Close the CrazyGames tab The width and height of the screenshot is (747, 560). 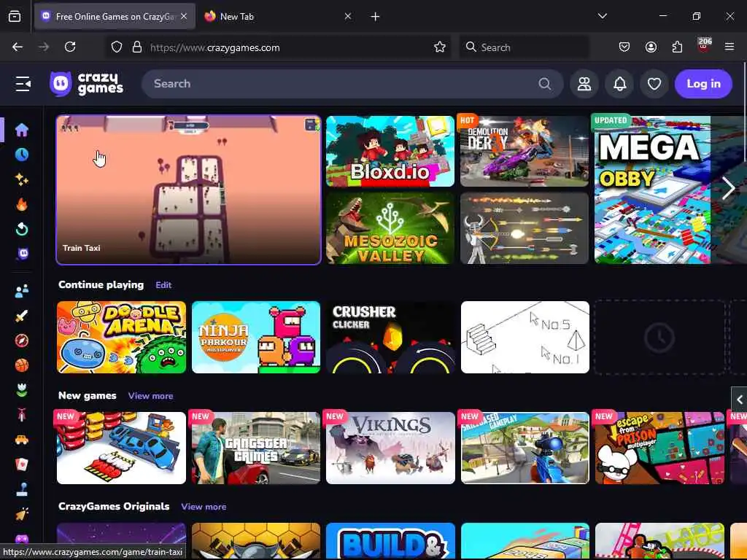point(184,17)
